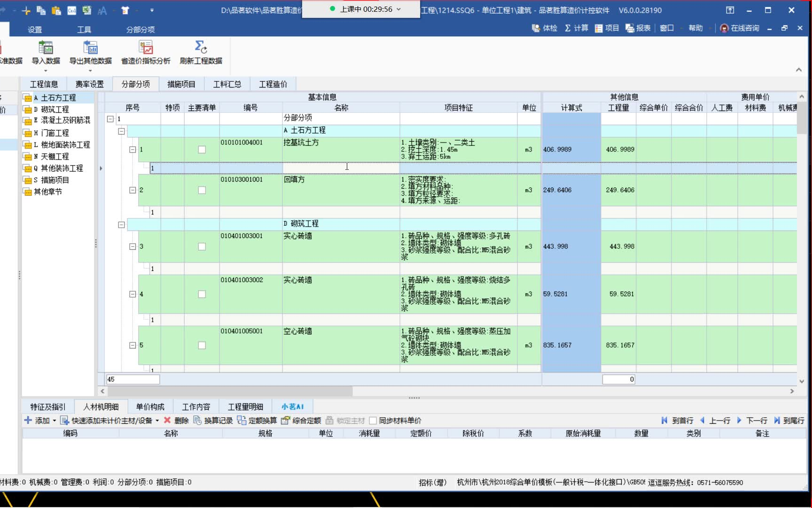Switch to 单价构成 bottom tab
This screenshot has height=508, width=812.
pos(150,407)
